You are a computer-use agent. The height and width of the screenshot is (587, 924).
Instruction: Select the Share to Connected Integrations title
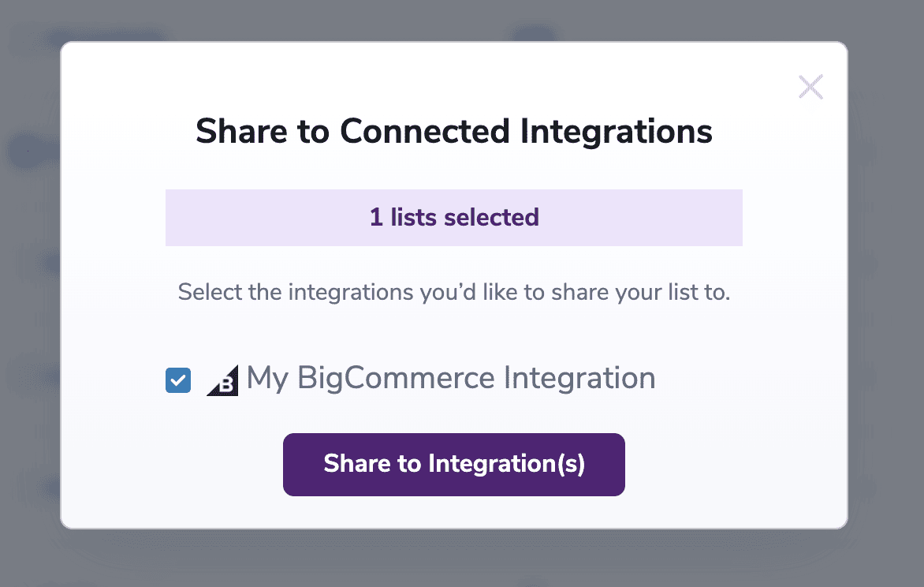454,131
